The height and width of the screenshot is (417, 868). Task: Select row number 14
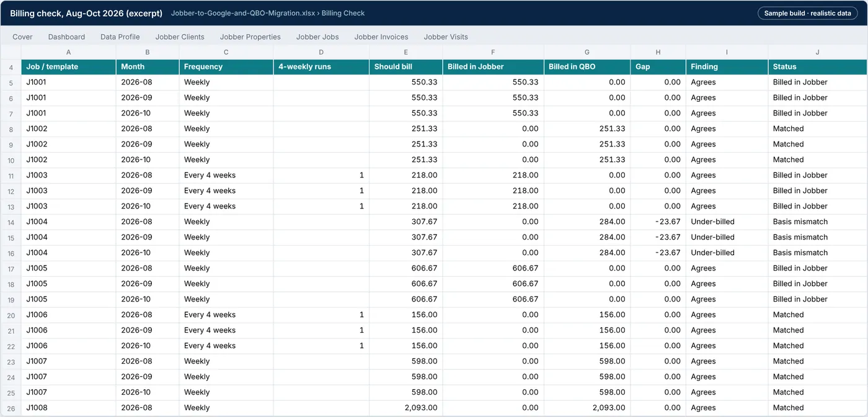coord(11,222)
